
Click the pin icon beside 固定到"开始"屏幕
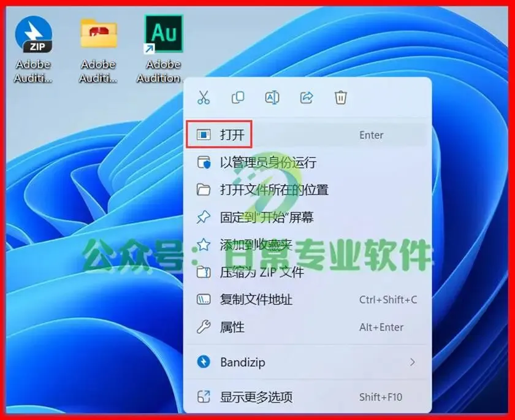click(204, 217)
